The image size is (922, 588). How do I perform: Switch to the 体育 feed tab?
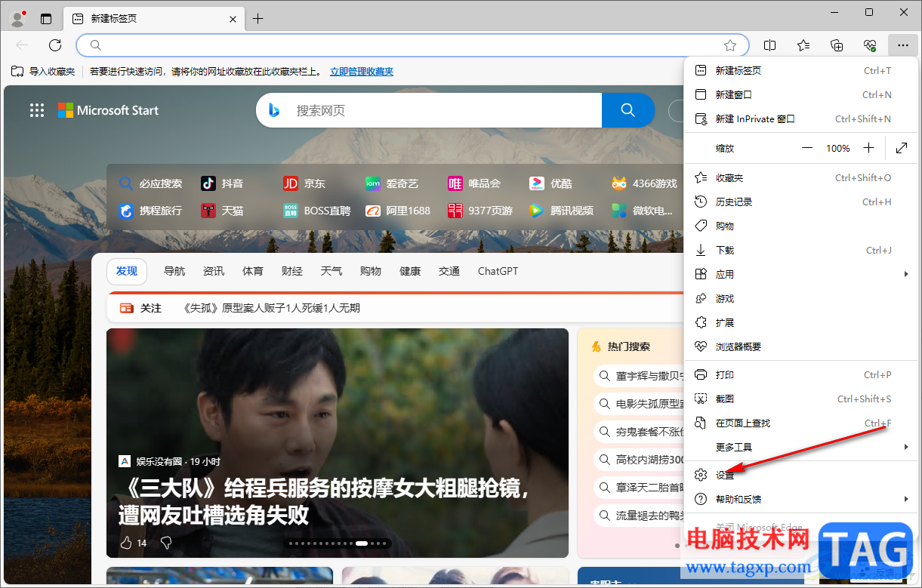click(253, 271)
